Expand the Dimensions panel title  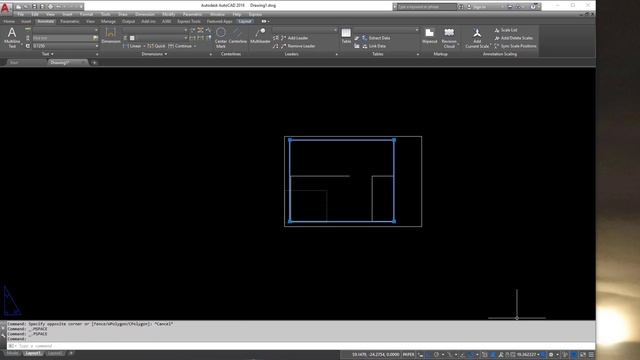(x=154, y=54)
